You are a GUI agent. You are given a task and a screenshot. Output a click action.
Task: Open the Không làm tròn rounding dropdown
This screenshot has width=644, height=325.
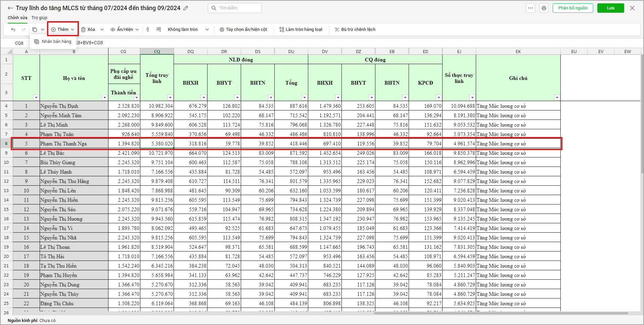click(x=188, y=30)
